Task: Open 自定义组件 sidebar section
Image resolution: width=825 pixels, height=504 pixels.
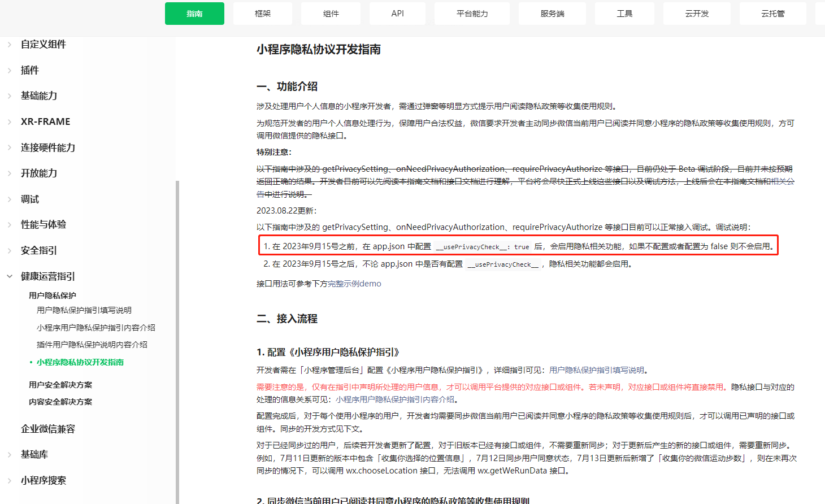Action: [44, 44]
